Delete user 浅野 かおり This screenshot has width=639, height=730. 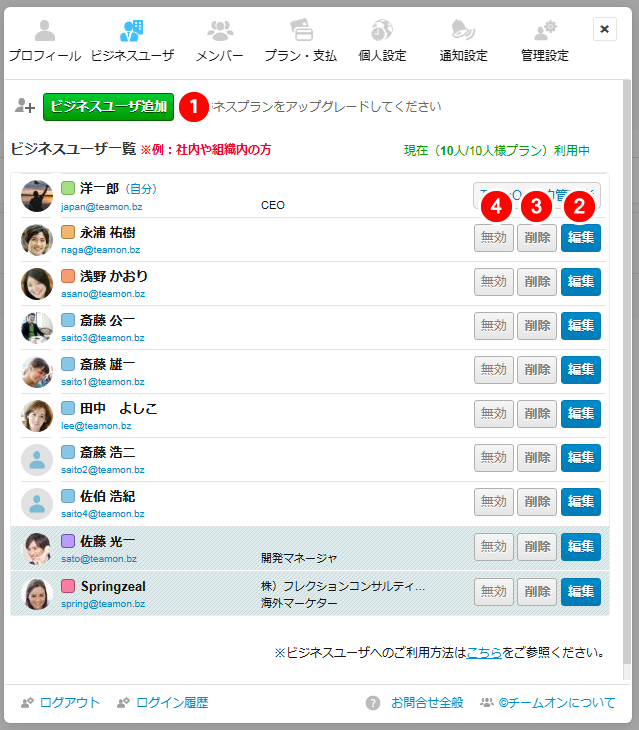pos(537,282)
